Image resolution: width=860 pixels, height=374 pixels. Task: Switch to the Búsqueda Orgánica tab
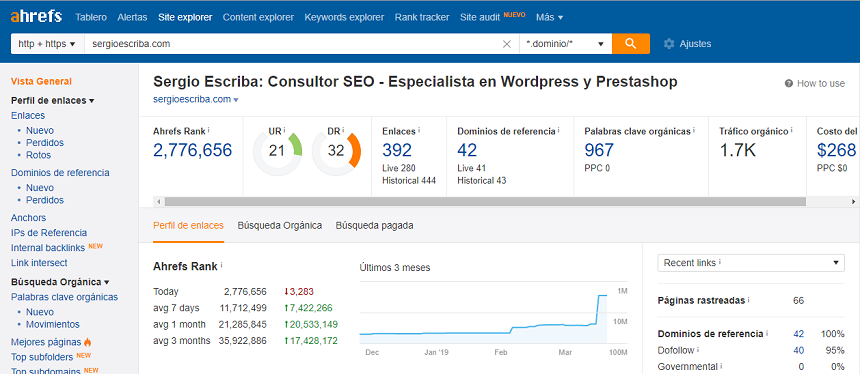tap(280, 225)
